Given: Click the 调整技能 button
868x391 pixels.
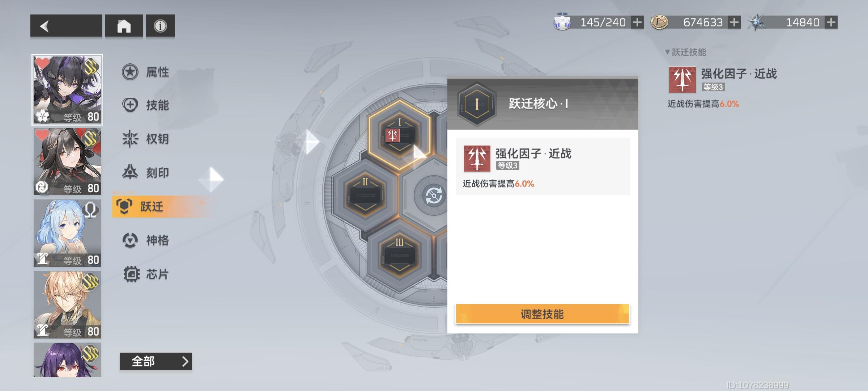Looking at the screenshot, I should [542, 314].
